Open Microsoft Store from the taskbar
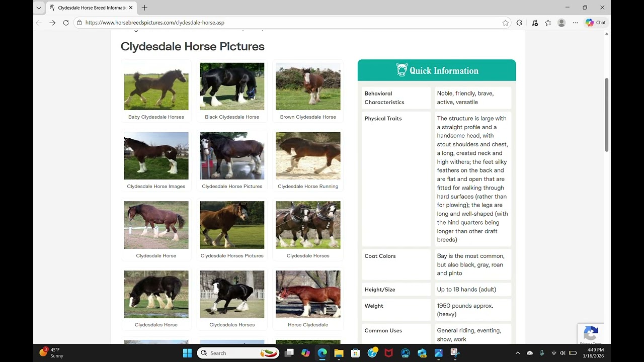This screenshot has height=362, width=644. point(355,353)
